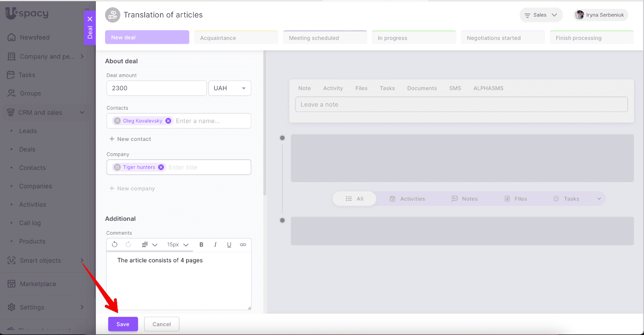
Task: Click the Save button
Action: (x=123, y=324)
